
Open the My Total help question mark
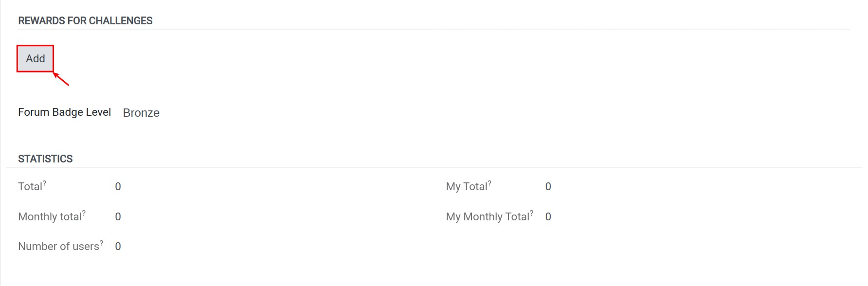pyautogui.click(x=489, y=183)
